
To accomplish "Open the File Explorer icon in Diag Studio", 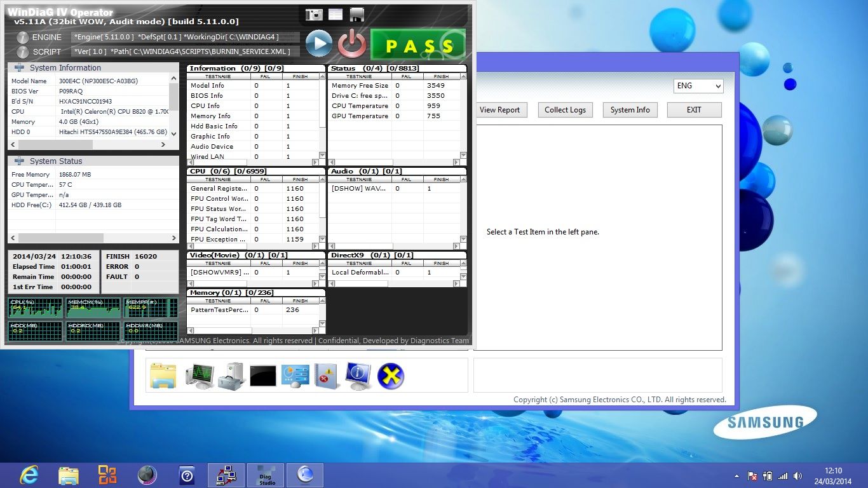I will tap(163, 376).
